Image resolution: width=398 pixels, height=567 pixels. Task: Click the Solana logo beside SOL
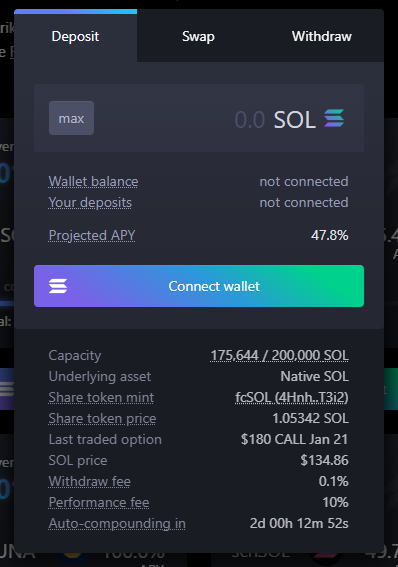[334, 118]
